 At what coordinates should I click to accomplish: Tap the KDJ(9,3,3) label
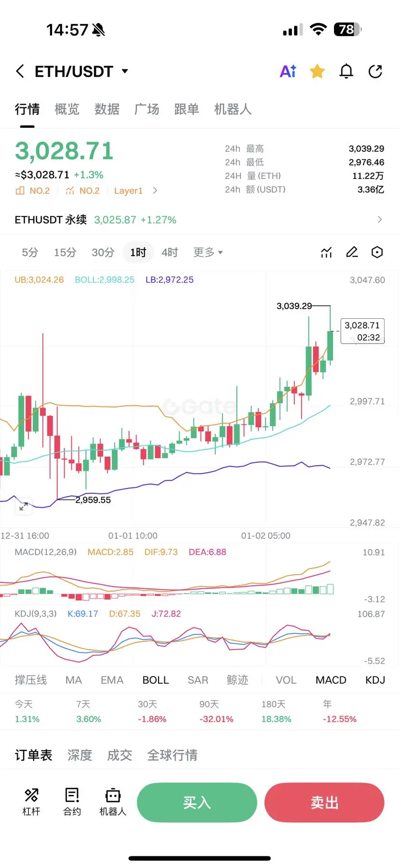tap(36, 614)
